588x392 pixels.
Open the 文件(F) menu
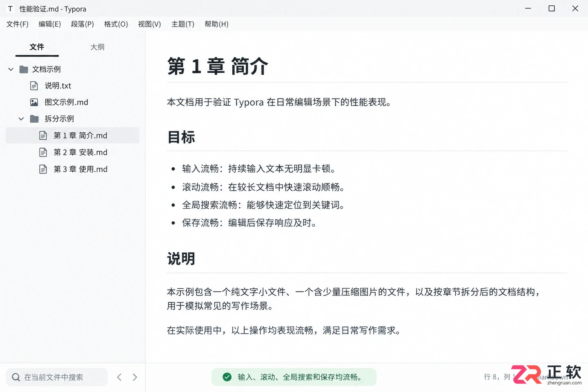click(x=18, y=24)
